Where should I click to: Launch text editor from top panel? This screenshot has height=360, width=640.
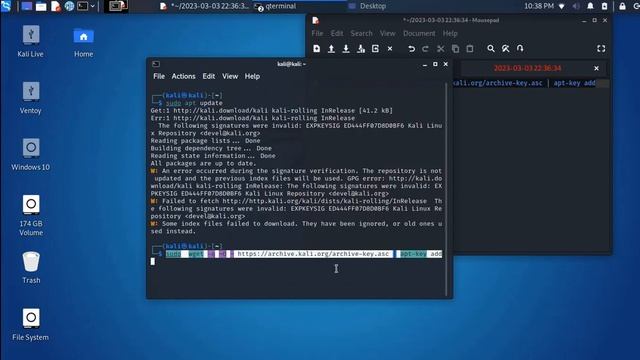55,6
